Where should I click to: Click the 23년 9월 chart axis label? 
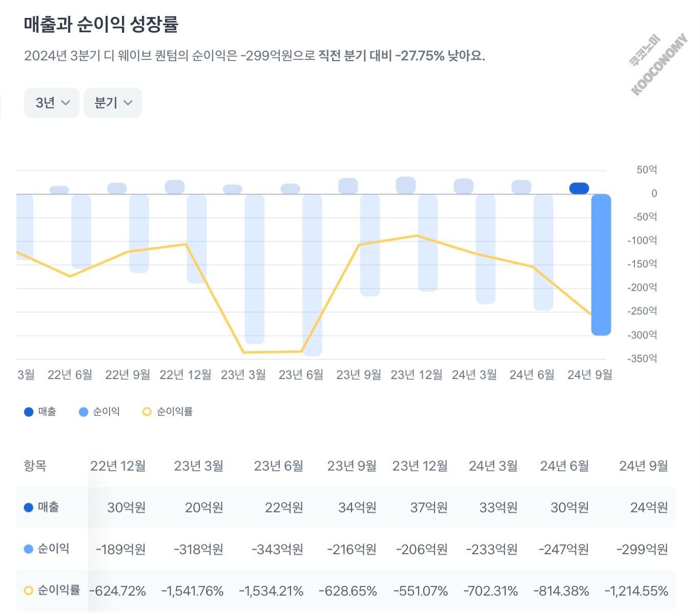point(359,375)
